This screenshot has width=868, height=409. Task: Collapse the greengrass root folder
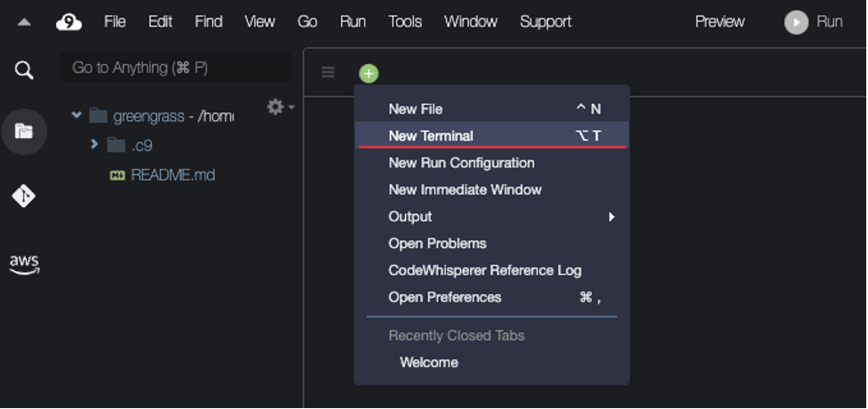76,116
